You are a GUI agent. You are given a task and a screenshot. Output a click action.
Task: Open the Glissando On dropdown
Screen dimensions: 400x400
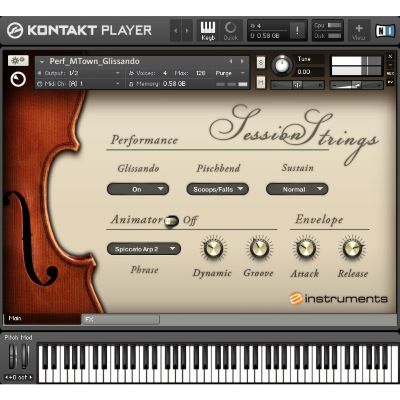(138, 189)
